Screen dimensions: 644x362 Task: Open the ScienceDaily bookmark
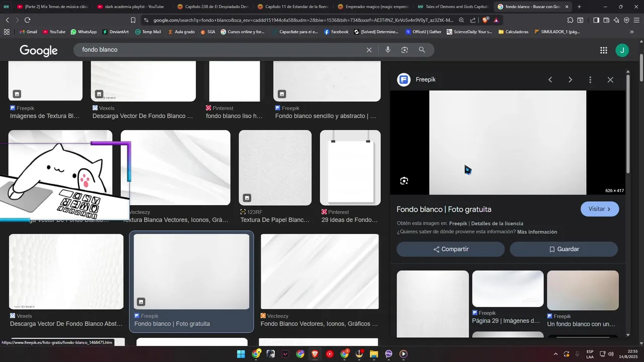(x=469, y=32)
